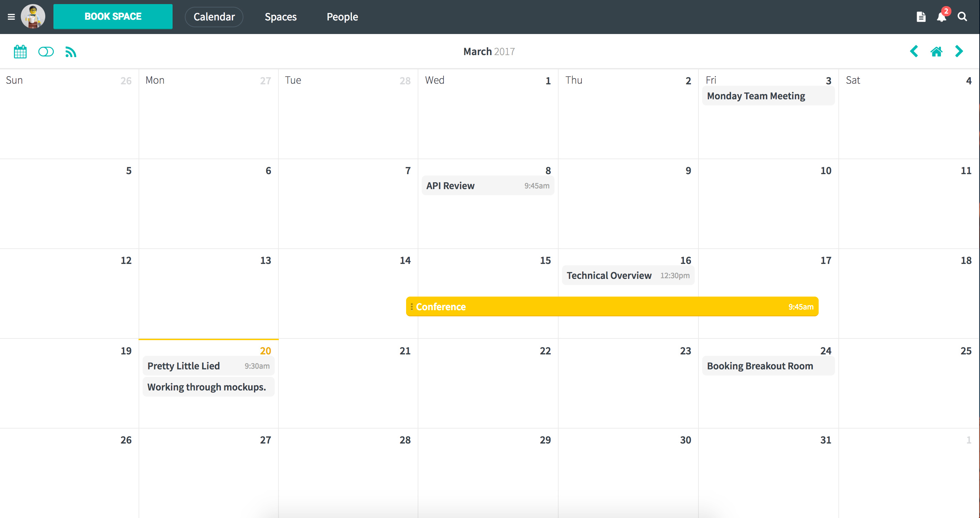Select today's date 20
The height and width of the screenshot is (518, 980).
click(x=265, y=350)
